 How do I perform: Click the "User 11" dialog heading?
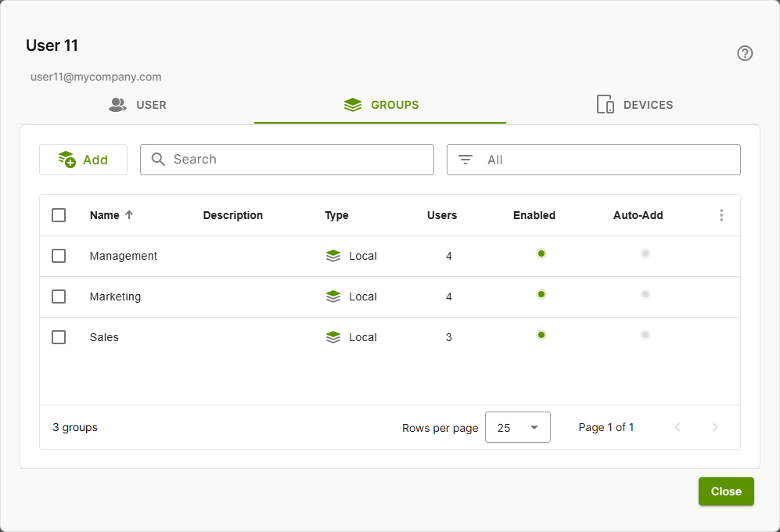(x=52, y=45)
